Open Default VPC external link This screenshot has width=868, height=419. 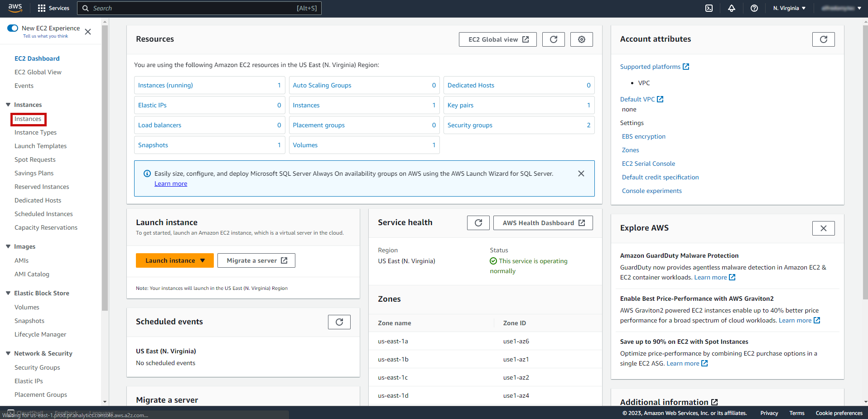tap(641, 99)
